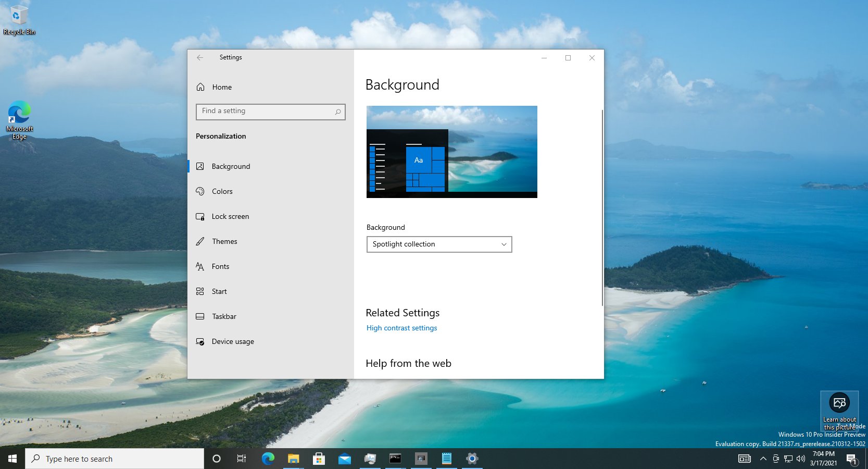Open Lock screen settings
The height and width of the screenshot is (469, 868).
pos(230,216)
